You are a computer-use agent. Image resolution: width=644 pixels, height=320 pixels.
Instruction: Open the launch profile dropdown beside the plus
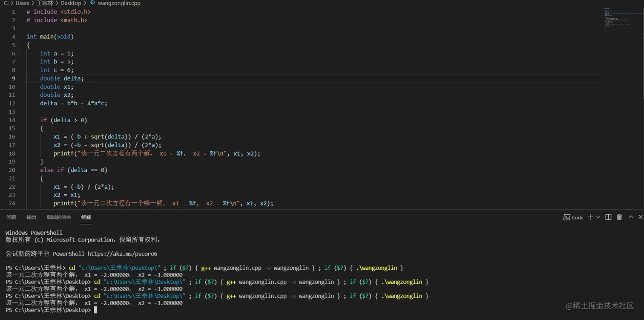click(598, 217)
